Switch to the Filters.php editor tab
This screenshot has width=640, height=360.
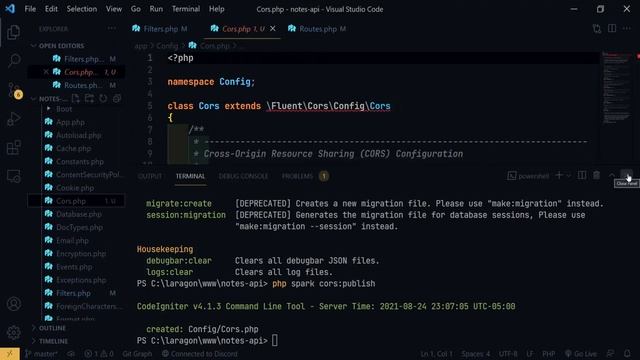[160, 29]
